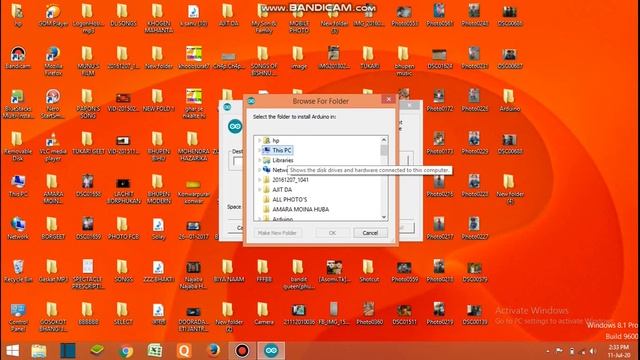Expand the This PC node arrow
The height and width of the screenshot is (360, 640).
pyautogui.click(x=259, y=150)
